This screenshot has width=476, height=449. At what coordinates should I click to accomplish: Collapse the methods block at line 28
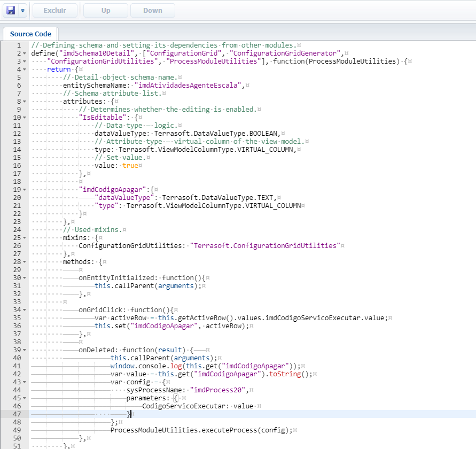tap(25, 262)
